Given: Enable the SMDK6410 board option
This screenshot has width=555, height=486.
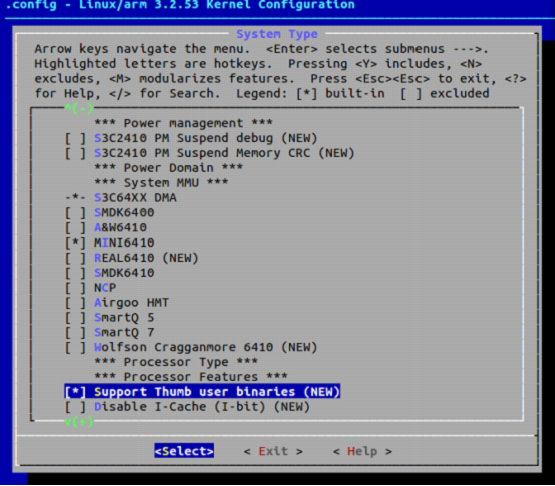Looking at the screenshot, I should [75, 273].
